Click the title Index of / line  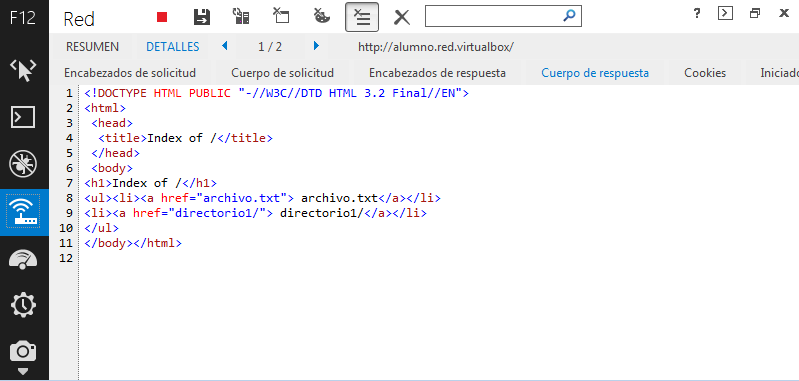coord(185,138)
